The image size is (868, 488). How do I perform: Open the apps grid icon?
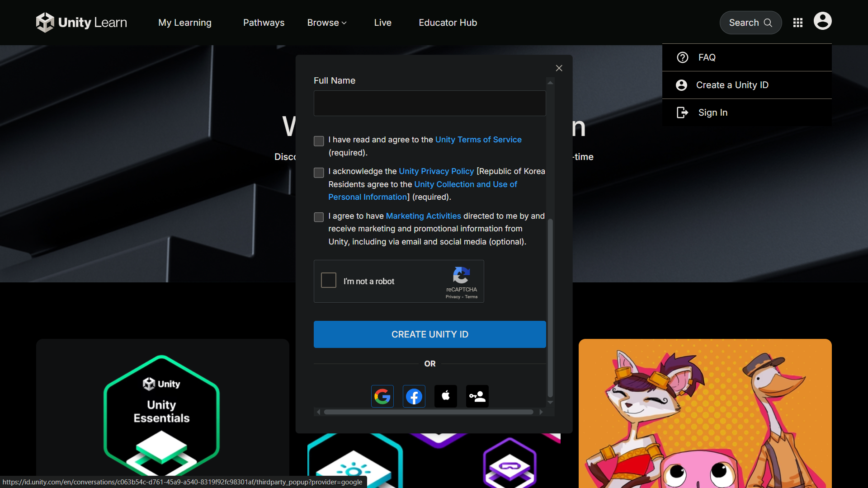tap(798, 23)
